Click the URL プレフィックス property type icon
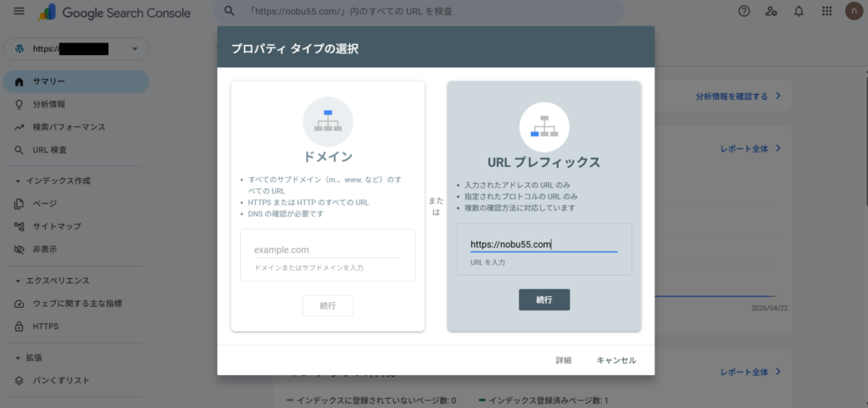This screenshot has width=868, height=408. [543, 127]
